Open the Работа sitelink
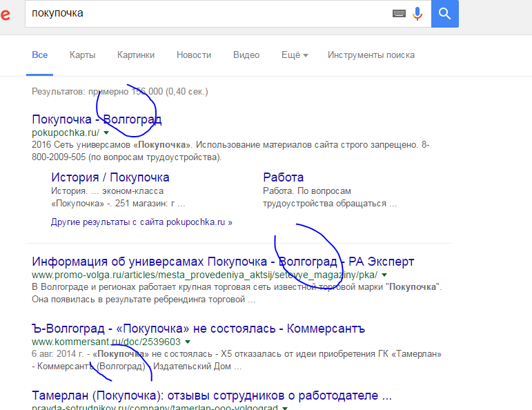The width and height of the screenshot is (532, 410). tap(284, 177)
